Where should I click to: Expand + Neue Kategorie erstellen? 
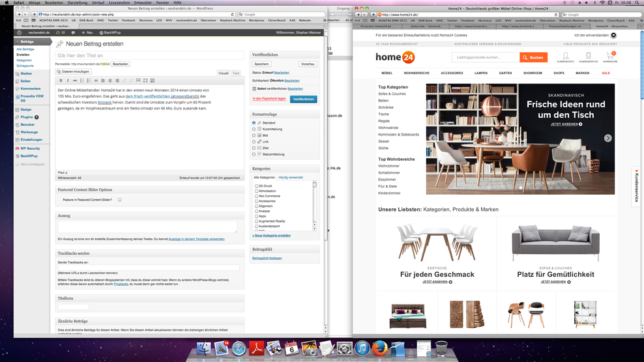(271, 236)
